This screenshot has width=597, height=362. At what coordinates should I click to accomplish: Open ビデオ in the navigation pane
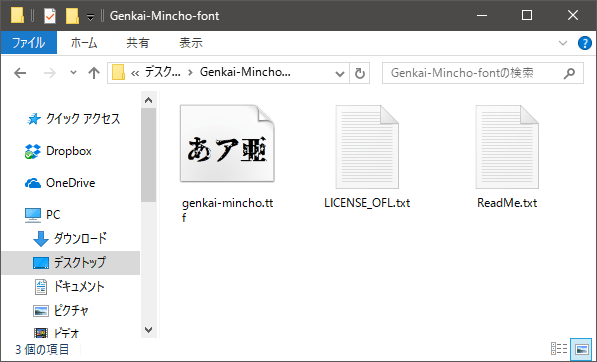click(67, 333)
